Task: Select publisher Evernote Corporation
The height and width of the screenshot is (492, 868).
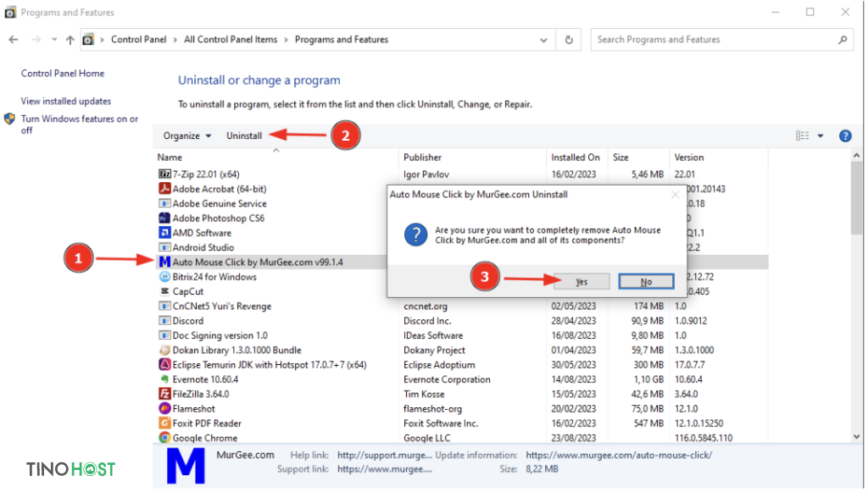Action: 447,379
